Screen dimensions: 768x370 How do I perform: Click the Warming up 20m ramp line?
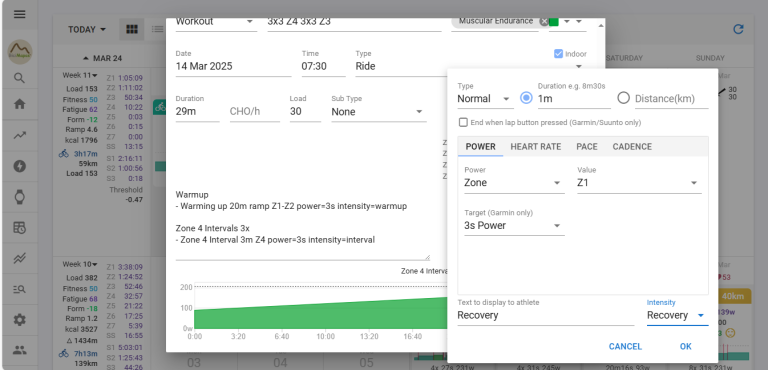tap(291, 206)
